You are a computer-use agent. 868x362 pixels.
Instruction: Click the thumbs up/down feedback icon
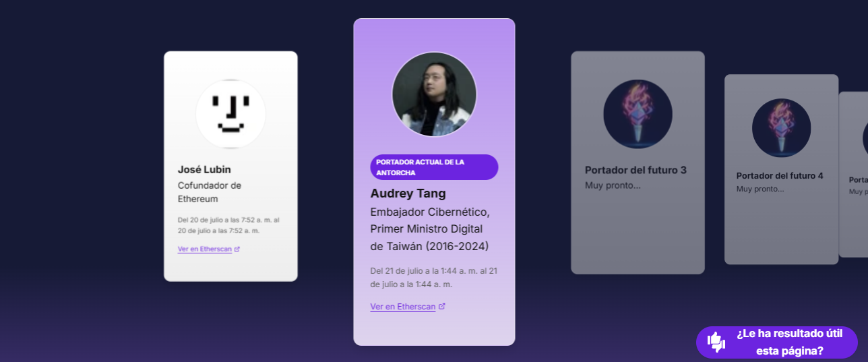716,342
